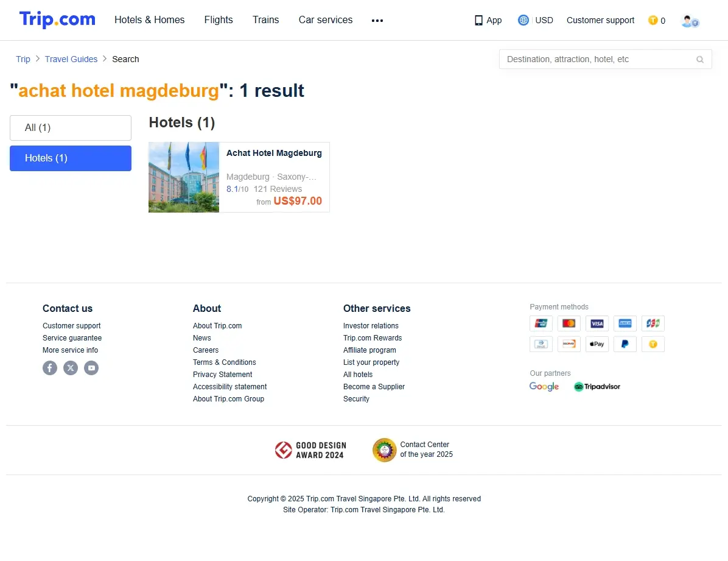728x561 pixels.
Task: Open the Trip Coins icon in header
Action: (653, 20)
